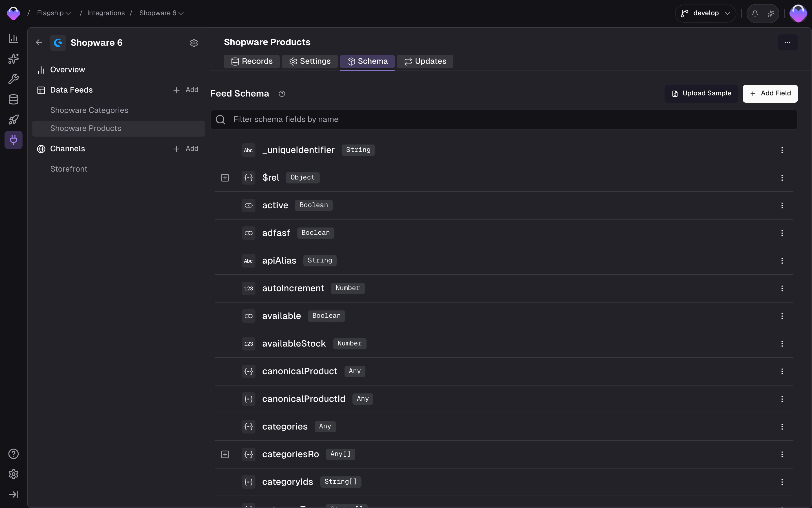Switch to the Updates tab
This screenshot has width=812, height=508.
tap(425, 62)
